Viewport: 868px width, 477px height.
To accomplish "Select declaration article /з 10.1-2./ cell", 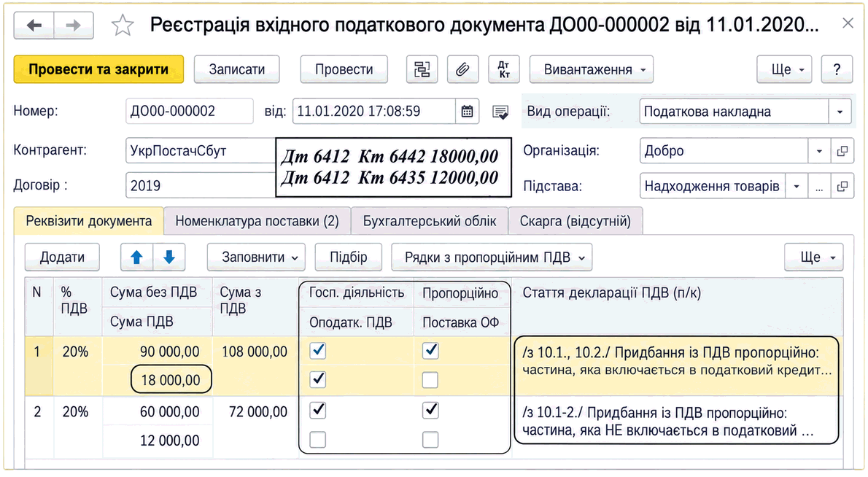I will [x=677, y=426].
